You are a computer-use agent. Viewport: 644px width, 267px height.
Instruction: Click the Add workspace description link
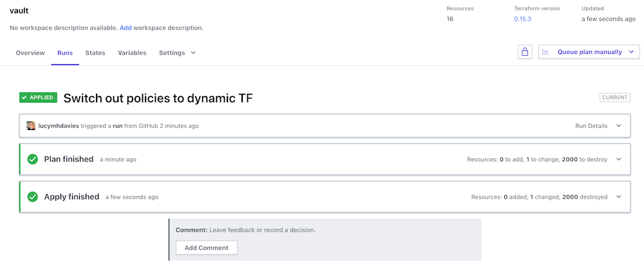click(x=126, y=28)
